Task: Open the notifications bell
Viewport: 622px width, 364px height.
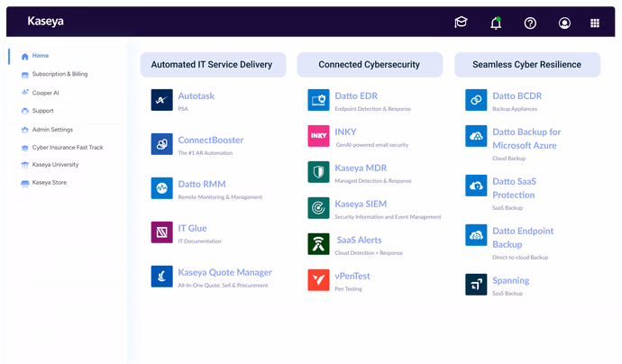Action: coord(496,23)
